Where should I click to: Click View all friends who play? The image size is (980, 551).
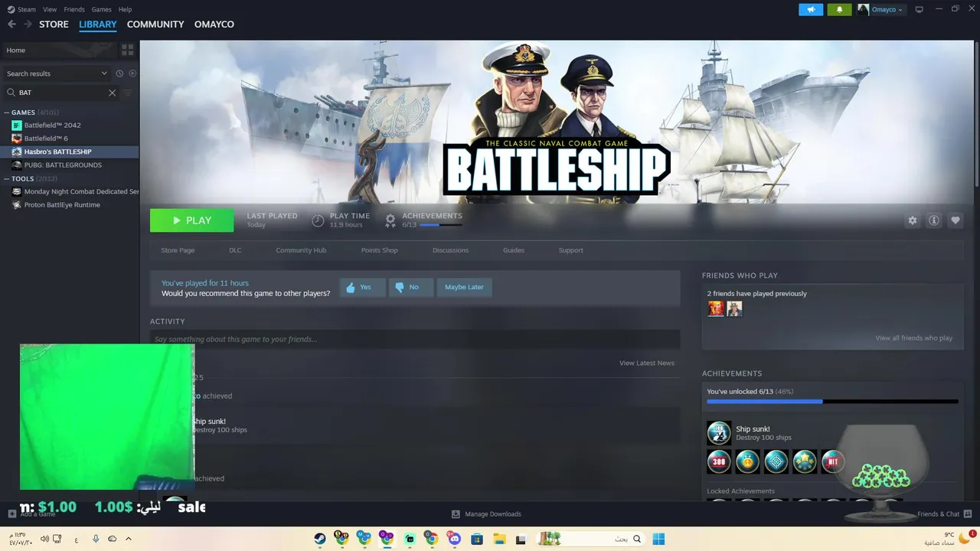click(x=914, y=338)
